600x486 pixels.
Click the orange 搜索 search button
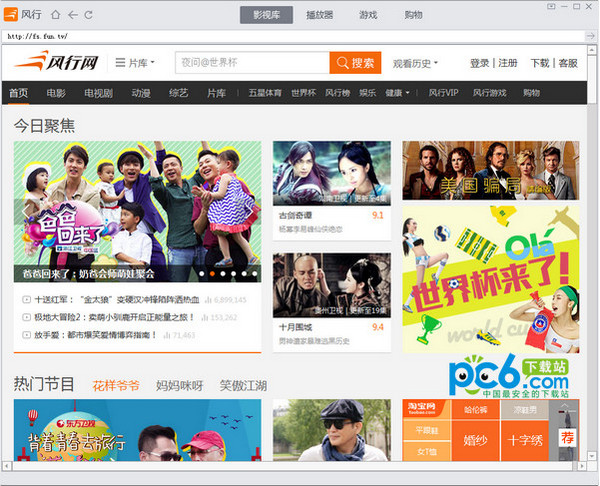tap(355, 62)
